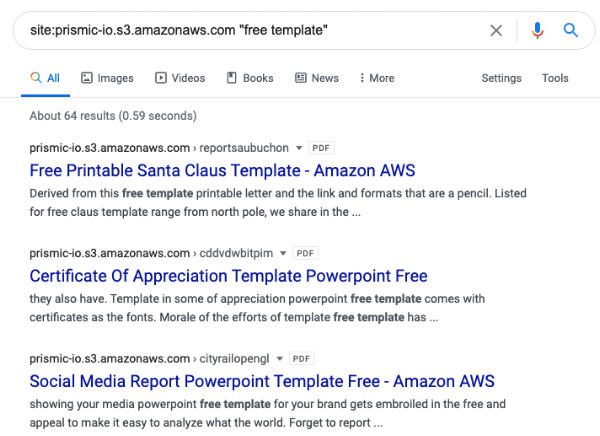
Task: Expand dropdown arrow next to cityrailopengl
Action: (x=280, y=359)
